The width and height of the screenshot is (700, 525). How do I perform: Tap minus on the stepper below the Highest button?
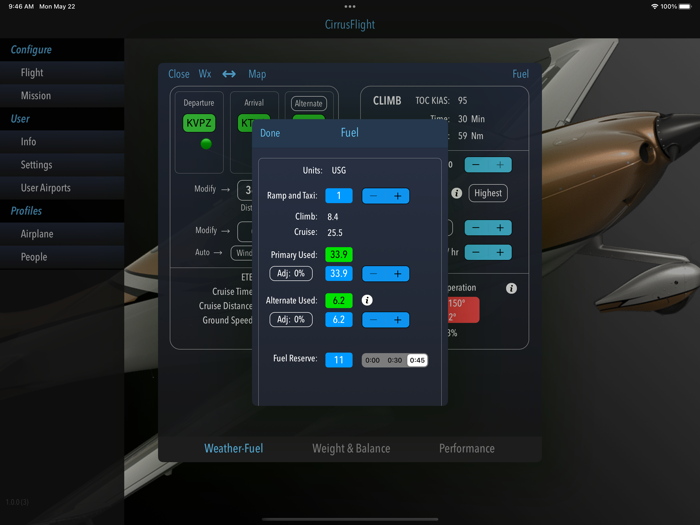coord(476,228)
